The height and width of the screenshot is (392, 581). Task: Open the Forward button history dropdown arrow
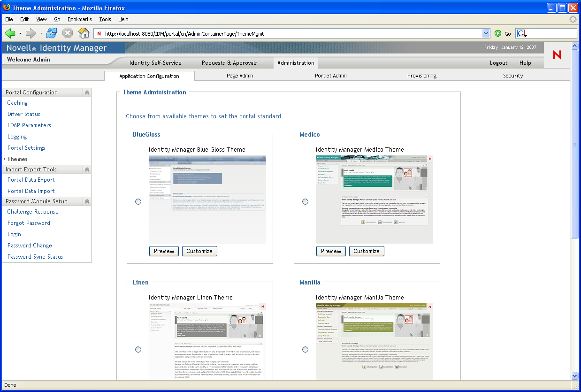coord(41,33)
